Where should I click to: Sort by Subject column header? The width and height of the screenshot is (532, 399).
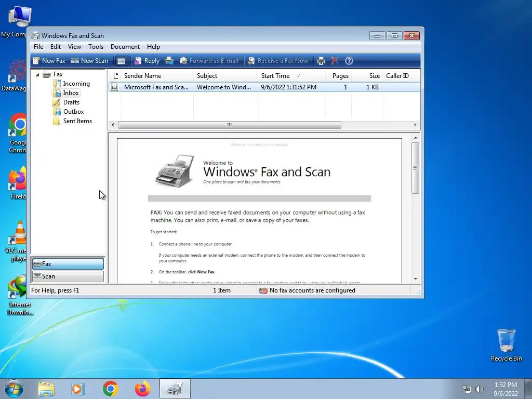click(225, 76)
